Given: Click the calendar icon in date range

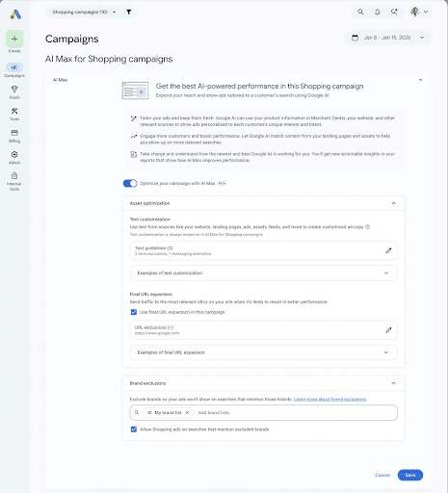Looking at the screenshot, I should pos(355,38).
